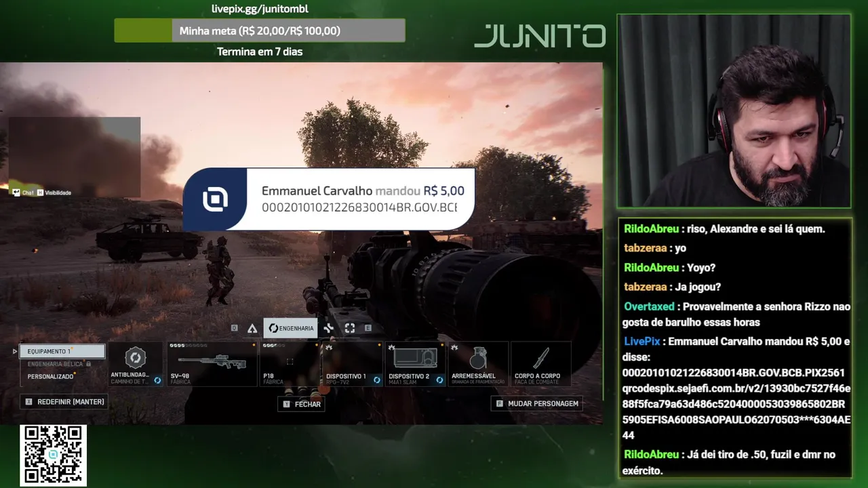
Task: Open the SV-98 primary weapon slot
Action: point(212,364)
